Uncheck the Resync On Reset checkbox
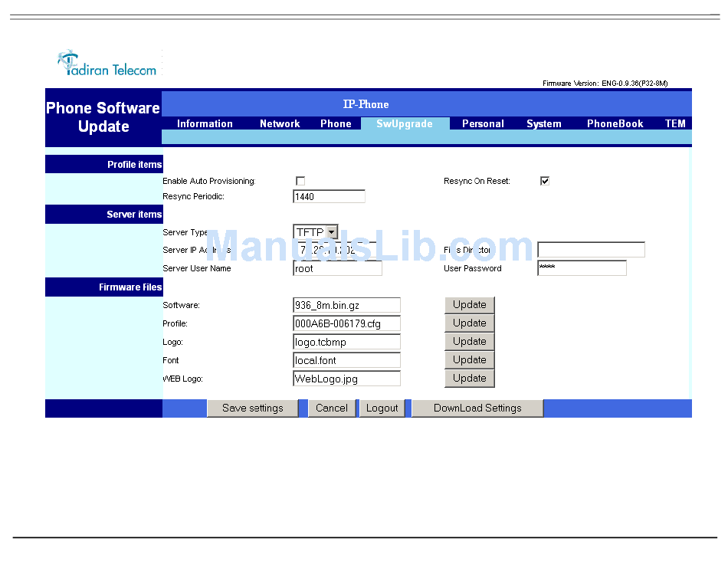This screenshot has width=728, height=574. pyautogui.click(x=545, y=181)
